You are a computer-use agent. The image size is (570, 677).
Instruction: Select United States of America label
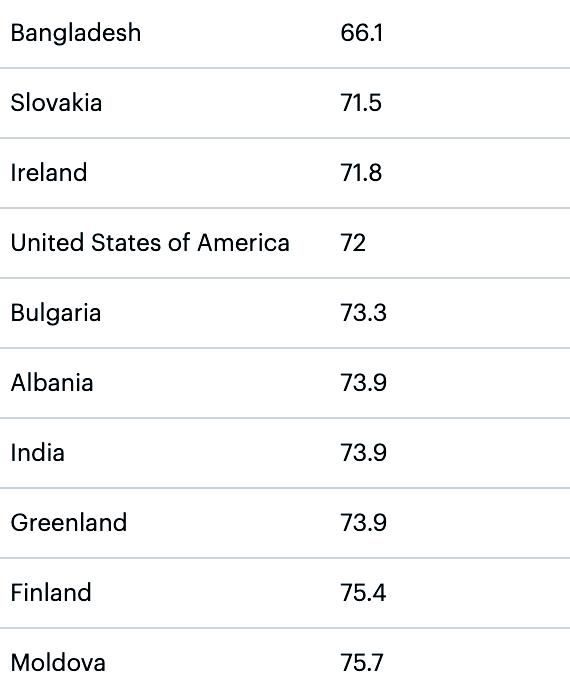pyautogui.click(x=150, y=243)
